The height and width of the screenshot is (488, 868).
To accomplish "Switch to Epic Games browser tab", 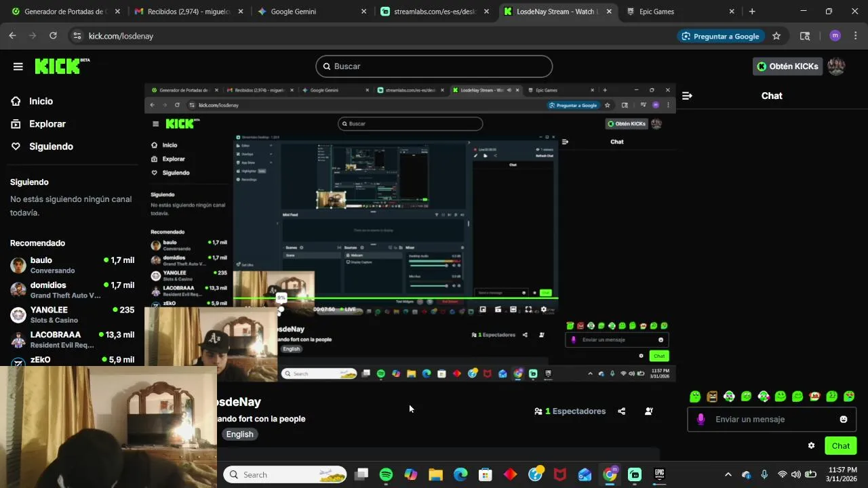I will pos(680,12).
